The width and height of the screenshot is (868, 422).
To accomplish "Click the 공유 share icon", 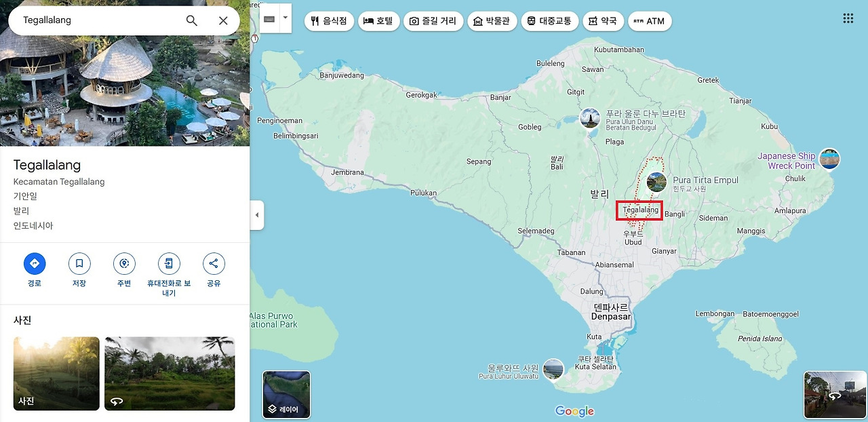I will pos(214,264).
